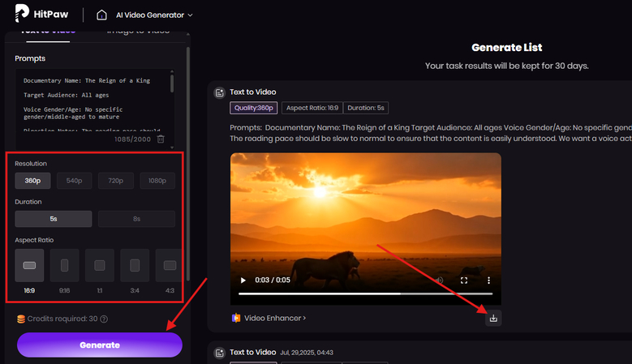The image size is (632, 364).
Task: Go to the home icon
Action: point(101,15)
